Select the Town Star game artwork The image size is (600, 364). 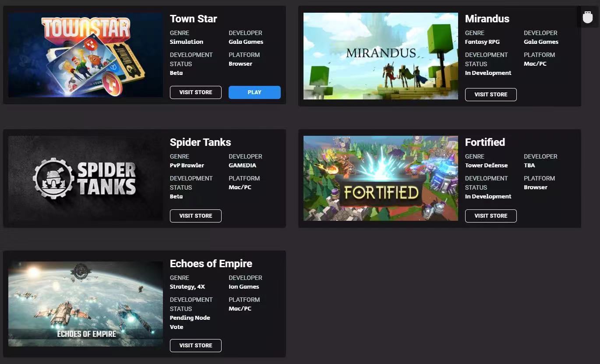(x=85, y=55)
